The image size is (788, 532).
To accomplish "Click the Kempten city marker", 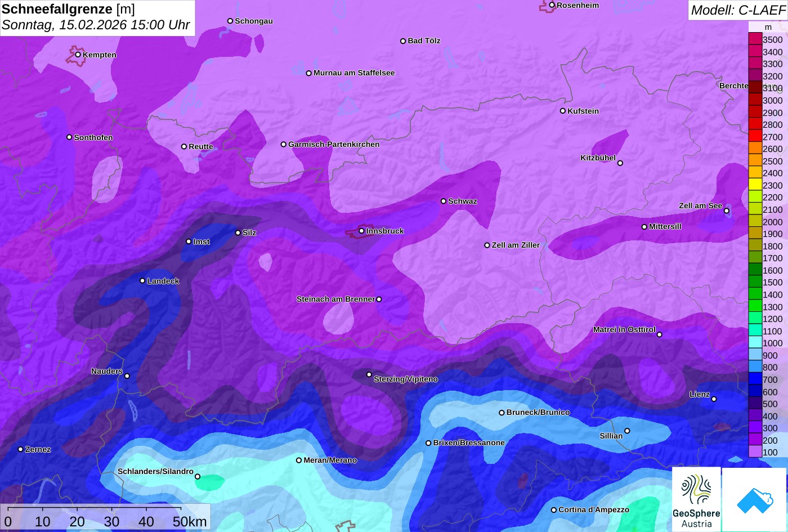I will click(x=78, y=55).
